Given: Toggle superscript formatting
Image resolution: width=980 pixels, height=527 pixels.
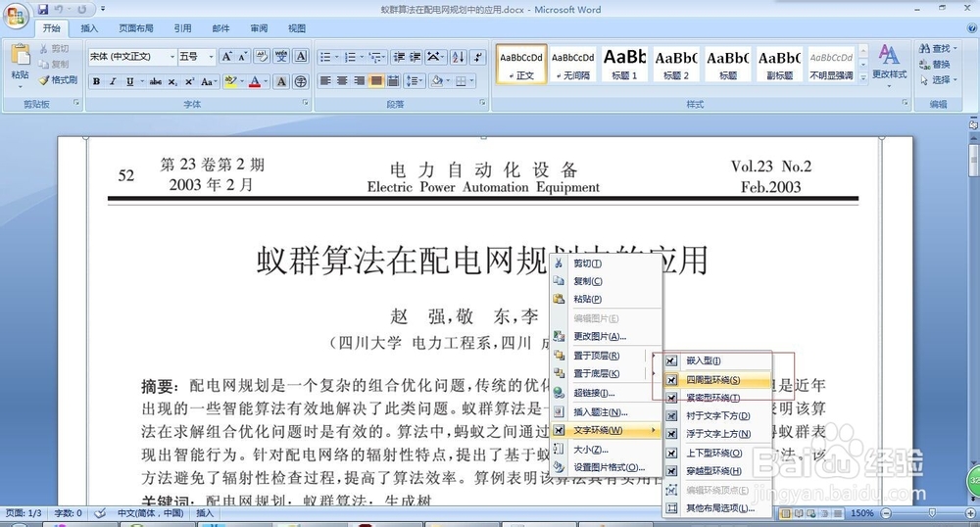Looking at the screenshot, I should [x=189, y=81].
